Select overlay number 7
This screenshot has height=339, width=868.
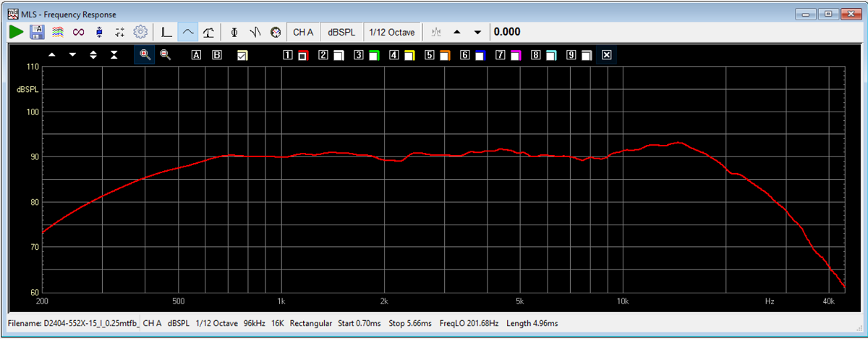(500, 55)
